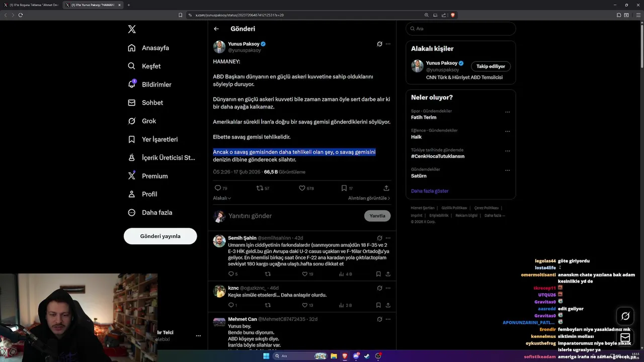The width and height of the screenshot is (644, 362).
Task: Share Semih Şahin's reply
Action: tap(388, 274)
